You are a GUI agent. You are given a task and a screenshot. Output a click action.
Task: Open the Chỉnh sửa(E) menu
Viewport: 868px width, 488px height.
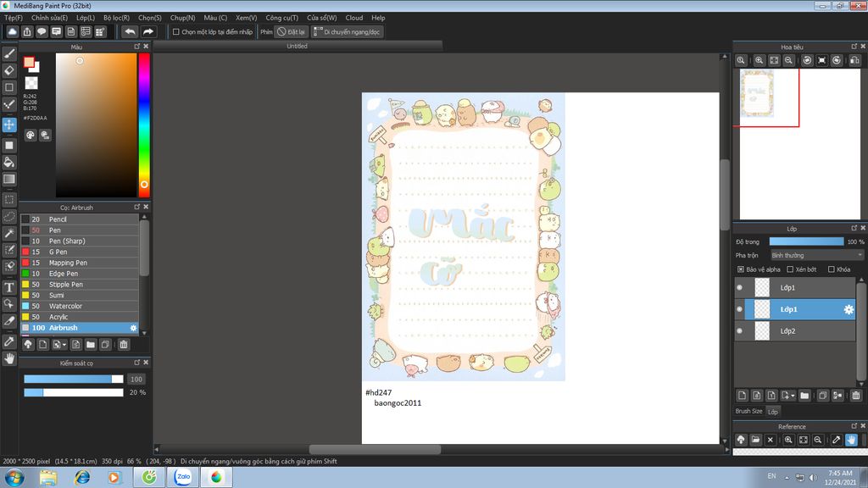pos(49,18)
